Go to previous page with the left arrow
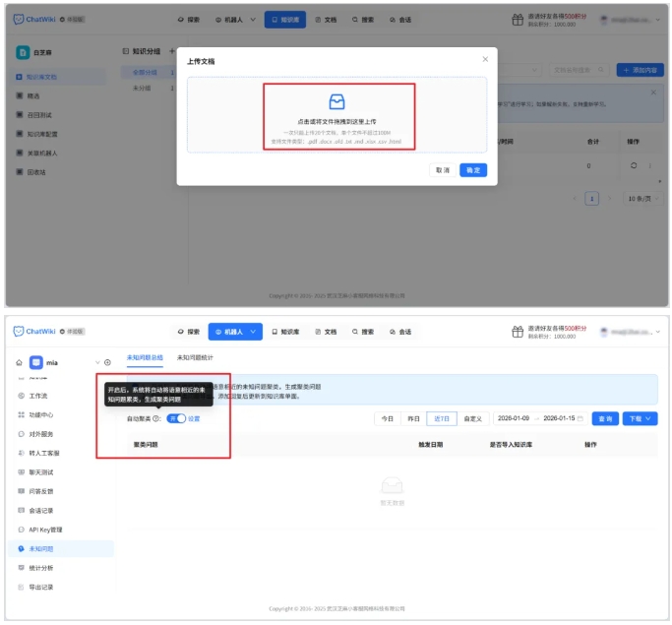This screenshot has width=672, height=625. click(575, 199)
